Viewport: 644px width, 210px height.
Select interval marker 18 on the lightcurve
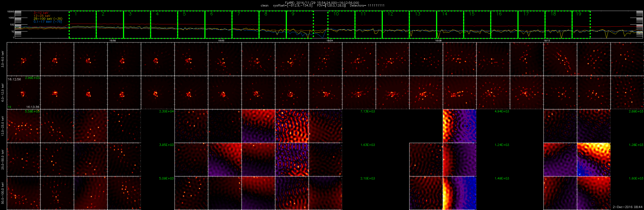pos(553,14)
